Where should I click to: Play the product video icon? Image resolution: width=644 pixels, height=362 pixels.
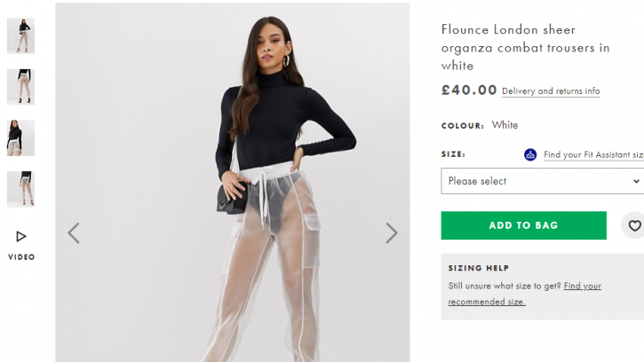click(21, 236)
